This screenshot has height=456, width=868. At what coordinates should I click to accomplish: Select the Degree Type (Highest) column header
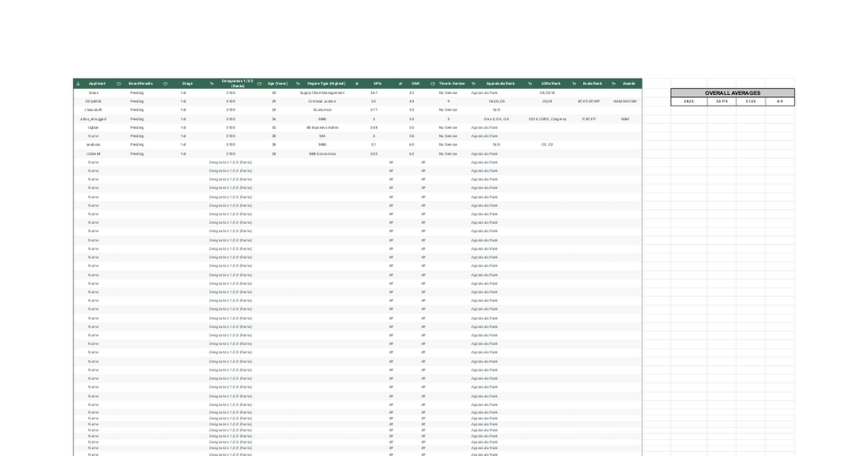click(326, 84)
